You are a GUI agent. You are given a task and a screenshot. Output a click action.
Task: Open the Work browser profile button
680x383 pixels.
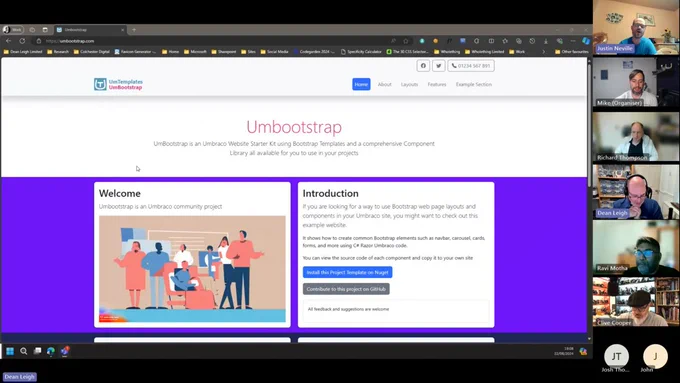point(13,29)
